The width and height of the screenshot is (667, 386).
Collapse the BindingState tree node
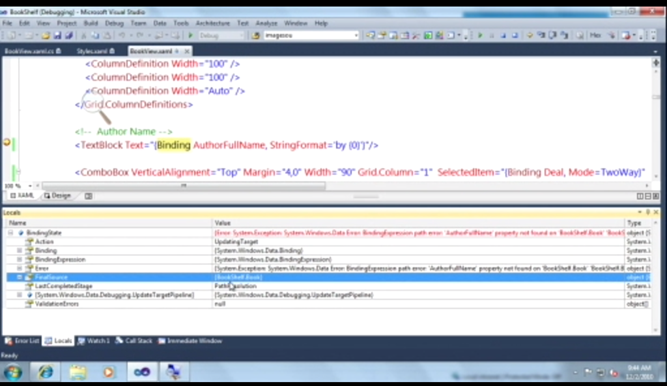[11, 233]
